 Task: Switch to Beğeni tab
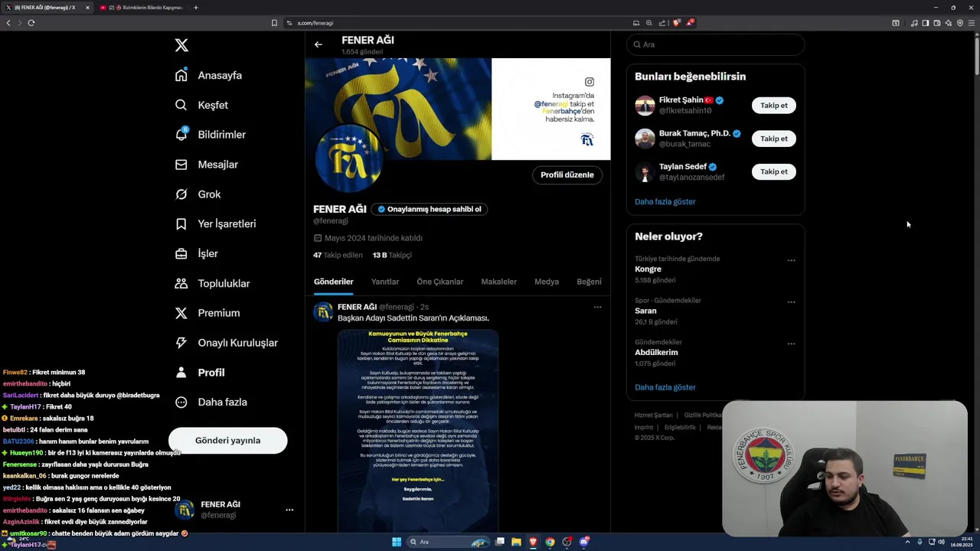coord(589,282)
